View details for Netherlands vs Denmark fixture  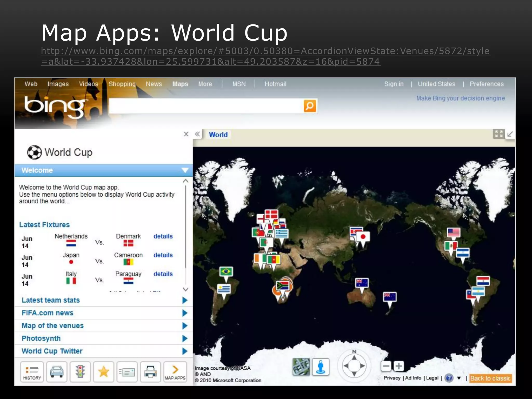coord(163,236)
